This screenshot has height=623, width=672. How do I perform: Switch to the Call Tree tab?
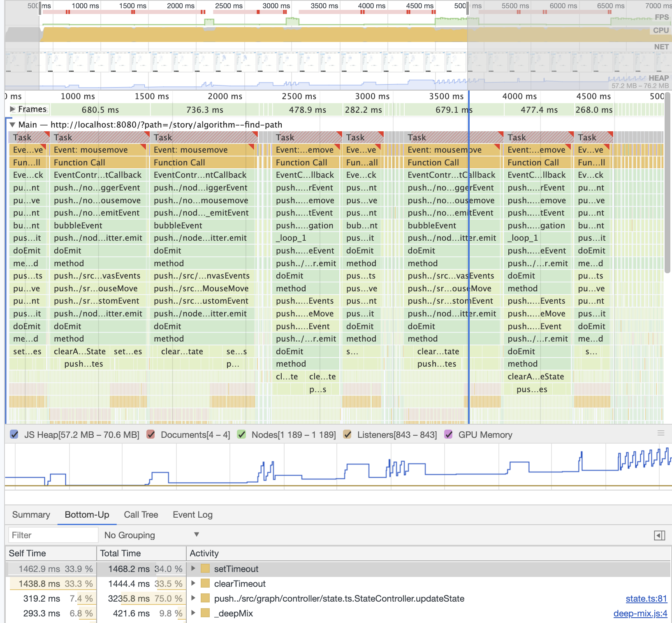pos(141,514)
